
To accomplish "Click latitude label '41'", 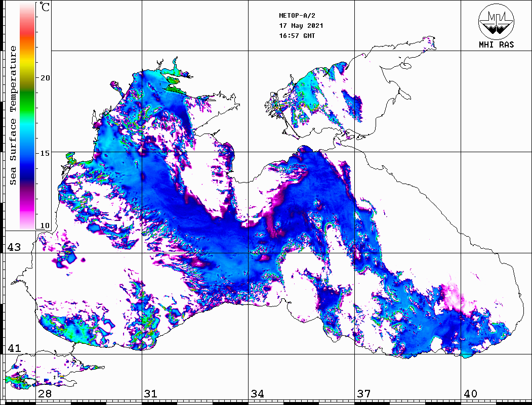I will coord(14,348).
